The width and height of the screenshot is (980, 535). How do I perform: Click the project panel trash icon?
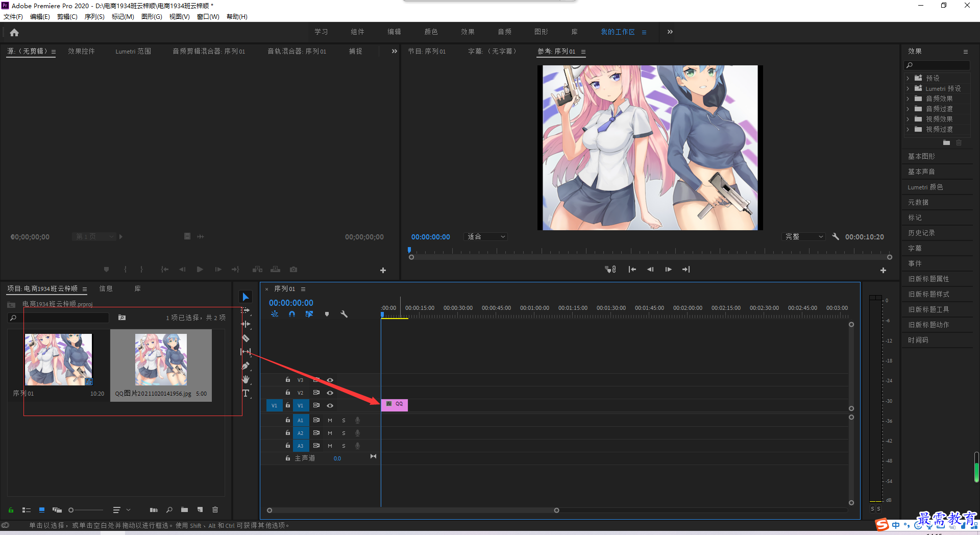[215, 509]
